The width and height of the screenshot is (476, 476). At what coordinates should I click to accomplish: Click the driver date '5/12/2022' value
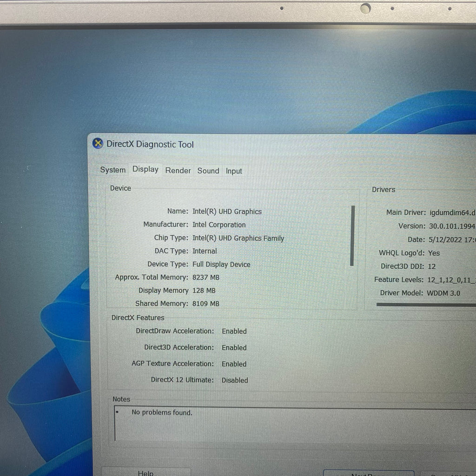tap(445, 239)
